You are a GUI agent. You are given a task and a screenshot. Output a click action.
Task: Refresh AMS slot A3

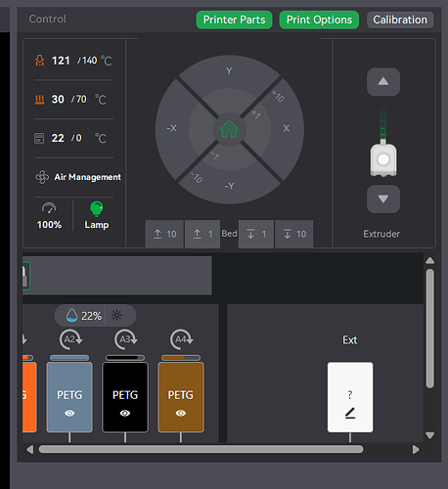pyautogui.click(x=125, y=339)
